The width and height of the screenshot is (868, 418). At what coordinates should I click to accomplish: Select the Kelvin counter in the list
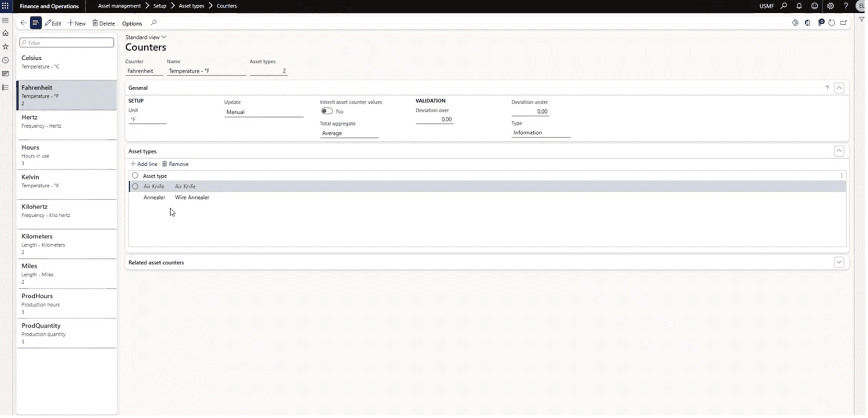(66, 181)
